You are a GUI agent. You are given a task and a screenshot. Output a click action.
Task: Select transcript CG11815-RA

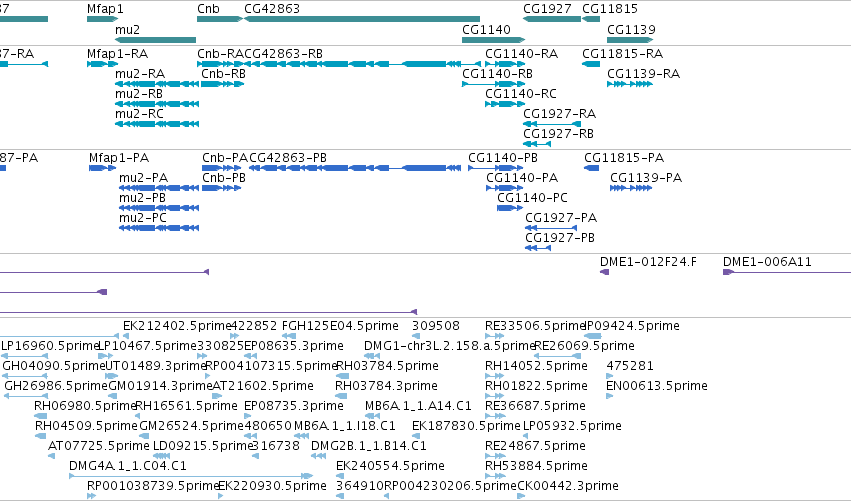coord(623,54)
